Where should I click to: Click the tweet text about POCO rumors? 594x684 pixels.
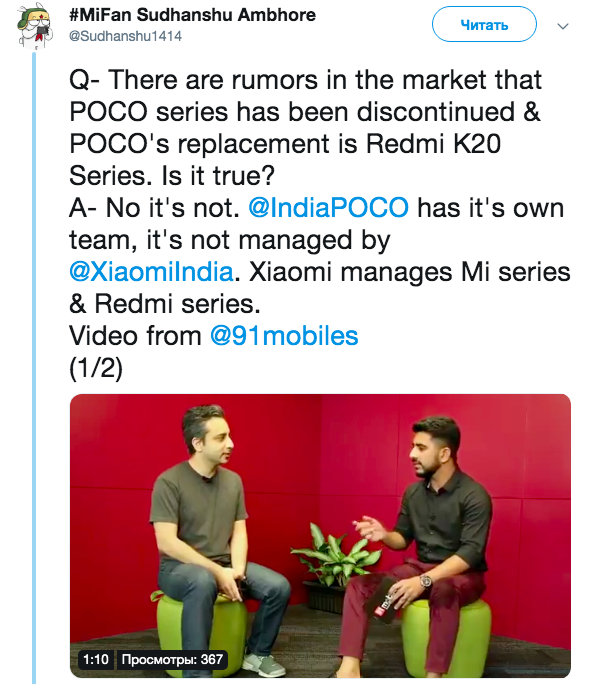point(305,128)
